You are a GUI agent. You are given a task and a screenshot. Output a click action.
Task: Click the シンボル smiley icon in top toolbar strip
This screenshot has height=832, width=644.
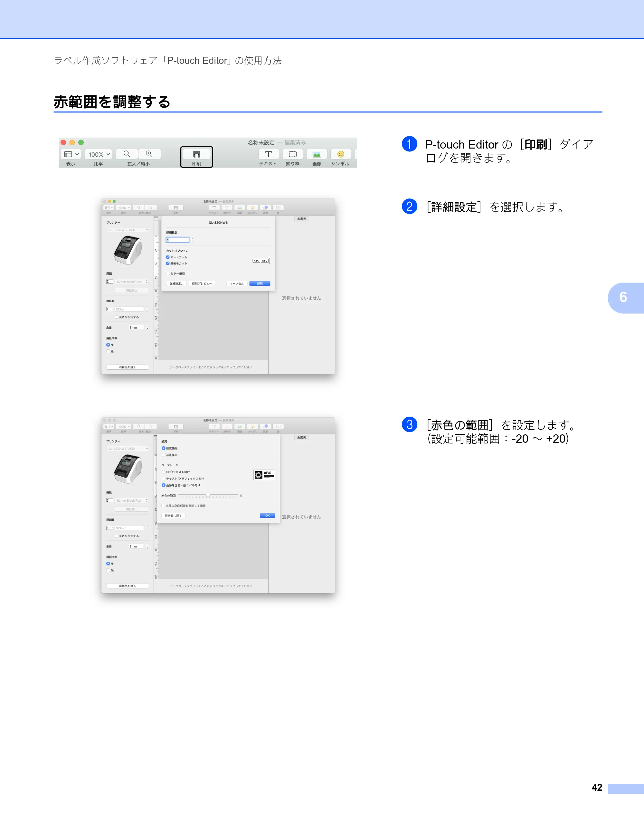pyautogui.click(x=341, y=154)
